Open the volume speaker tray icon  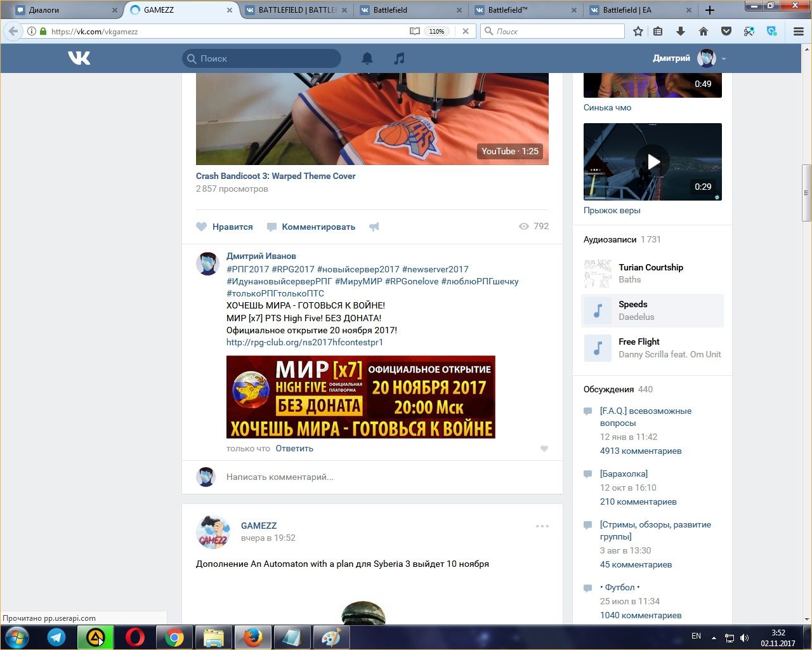745,638
